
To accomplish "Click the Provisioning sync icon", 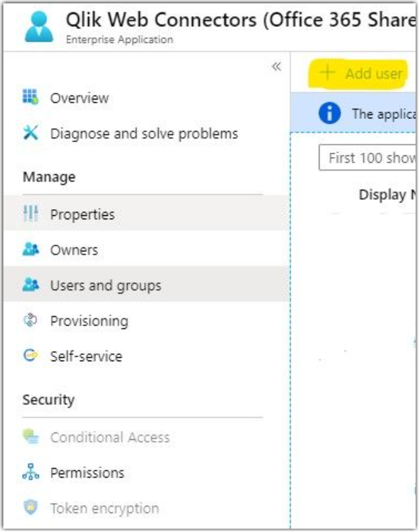I will 31,321.
